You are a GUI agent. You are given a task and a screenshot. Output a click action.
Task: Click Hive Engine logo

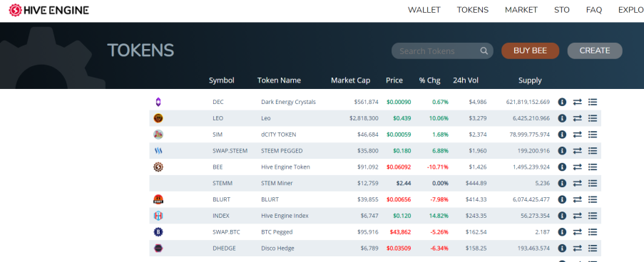click(x=49, y=10)
